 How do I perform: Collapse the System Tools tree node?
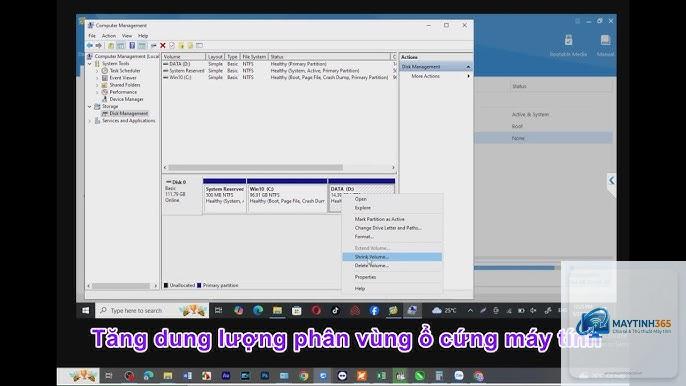pos(90,63)
